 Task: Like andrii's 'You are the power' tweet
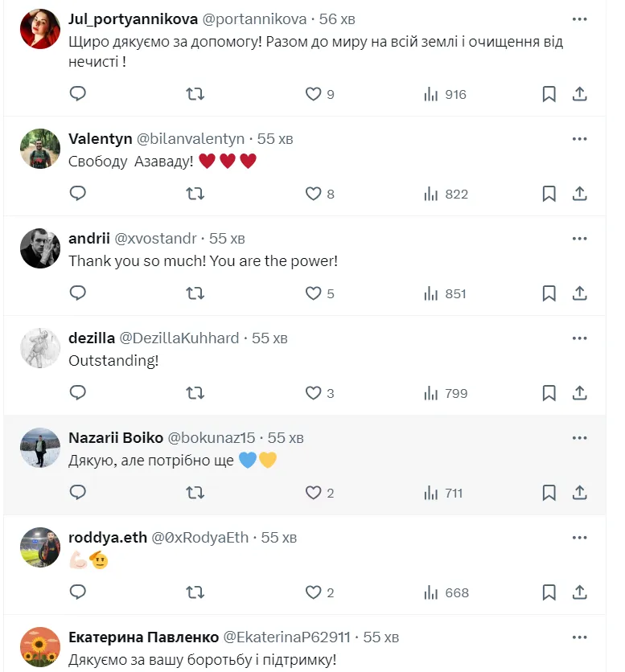coord(319,293)
